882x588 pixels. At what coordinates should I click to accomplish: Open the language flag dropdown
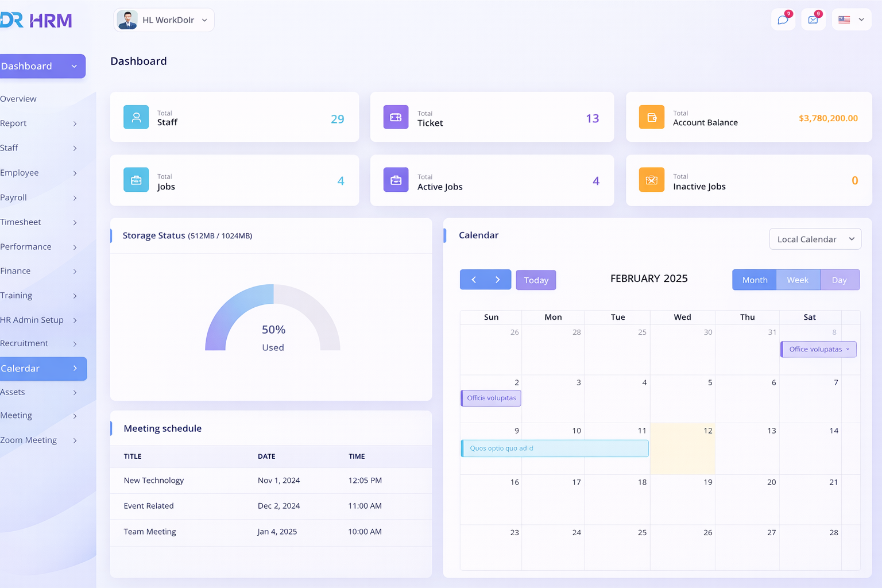(x=851, y=20)
